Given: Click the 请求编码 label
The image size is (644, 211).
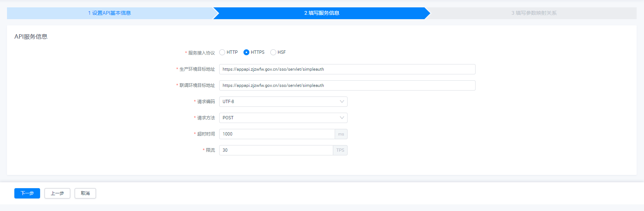Looking at the screenshot, I should coord(206,102).
